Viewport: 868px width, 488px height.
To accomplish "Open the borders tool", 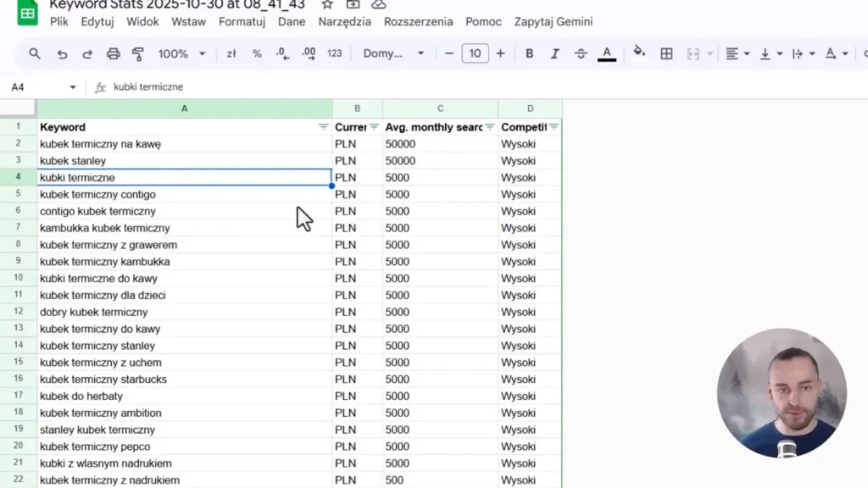I will [x=666, y=53].
